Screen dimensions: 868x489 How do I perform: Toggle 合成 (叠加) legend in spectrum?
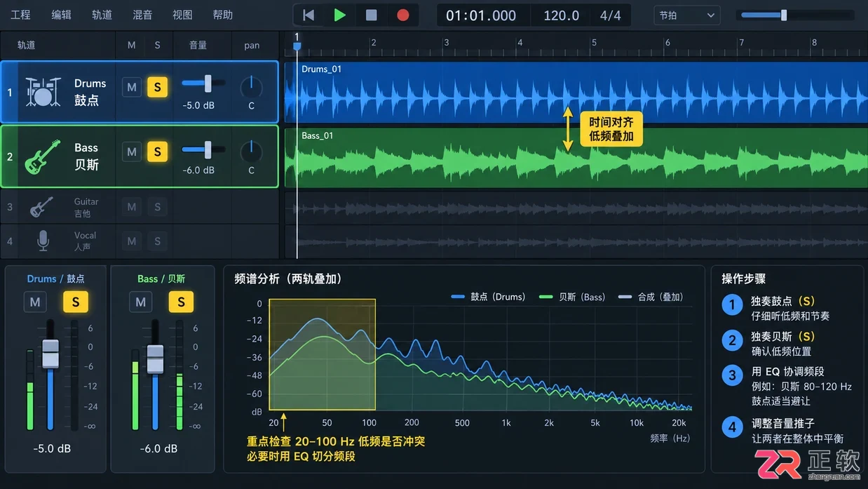pyautogui.click(x=651, y=297)
